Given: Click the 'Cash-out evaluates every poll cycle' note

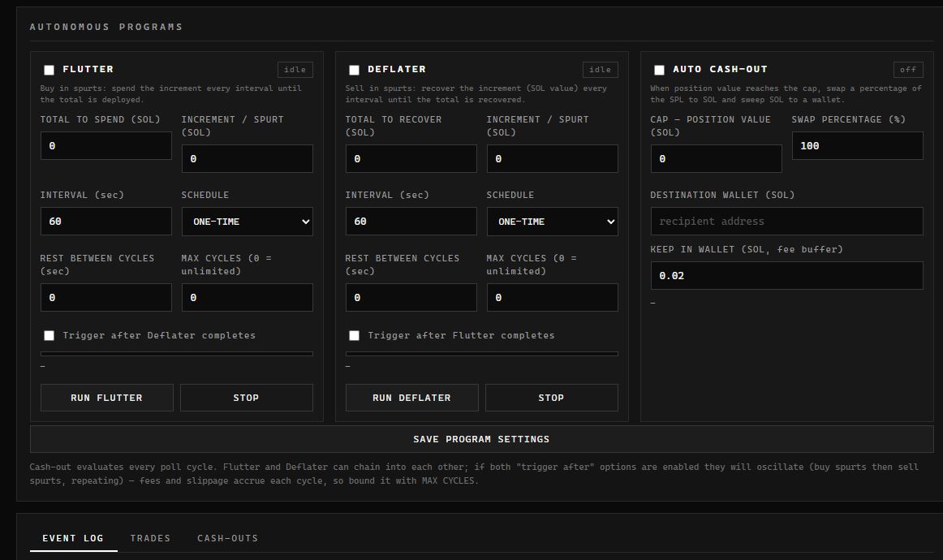Looking at the screenshot, I should pos(474,474).
